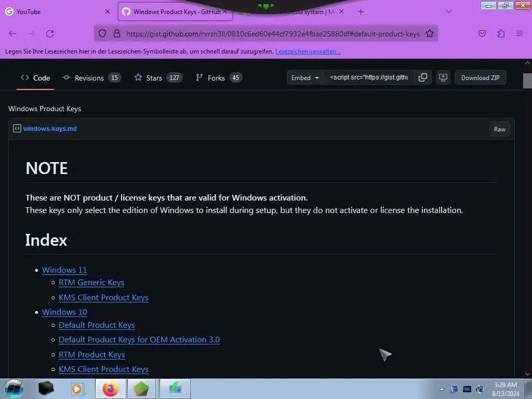Expand the list all tabs chevron

click(x=448, y=11)
